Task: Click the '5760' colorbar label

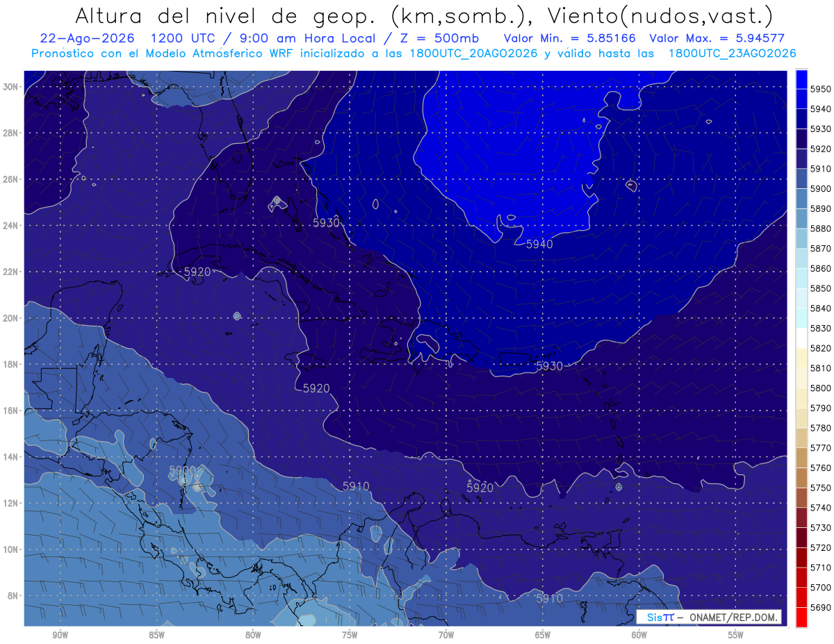Action: (820, 468)
